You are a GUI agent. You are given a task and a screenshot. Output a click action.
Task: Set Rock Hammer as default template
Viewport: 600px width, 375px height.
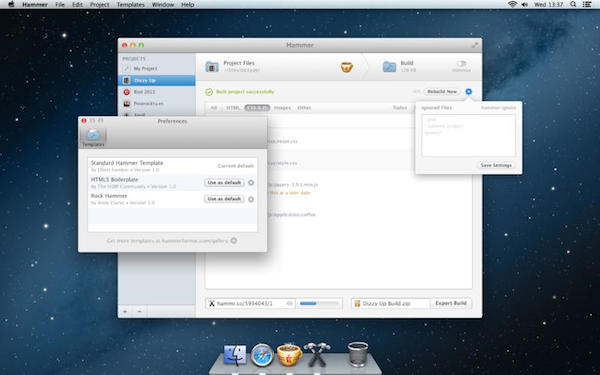click(x=224, y=199)
